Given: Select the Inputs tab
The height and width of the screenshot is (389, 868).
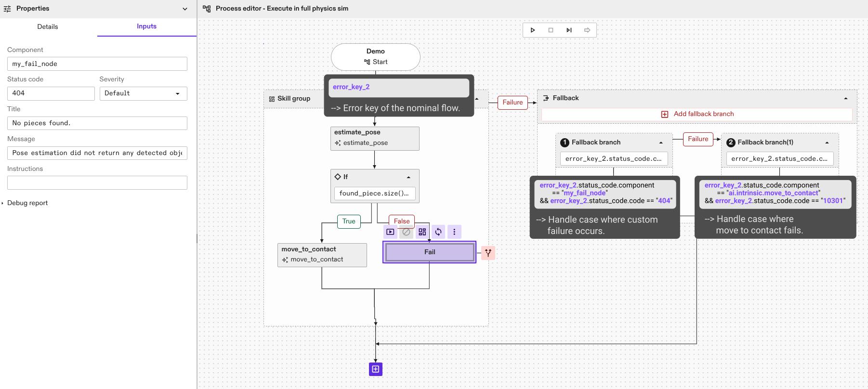Looking at the screenshot, I should (146, 26).
